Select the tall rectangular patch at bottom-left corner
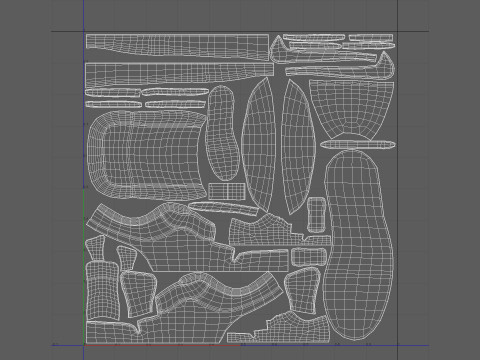The width and height of the screenshot is (480, 360). pyautogui.click(x=103, y=291)
